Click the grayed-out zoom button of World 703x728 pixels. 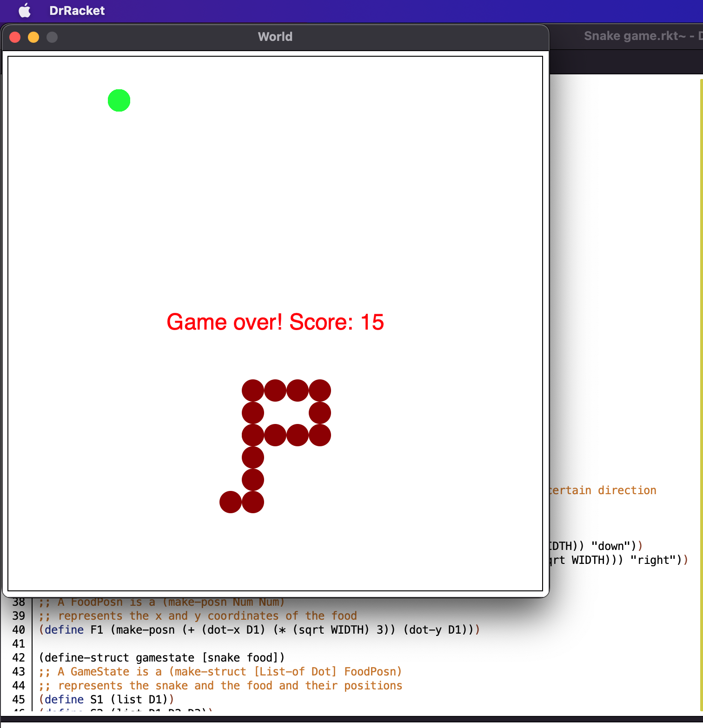click(52, 37)
